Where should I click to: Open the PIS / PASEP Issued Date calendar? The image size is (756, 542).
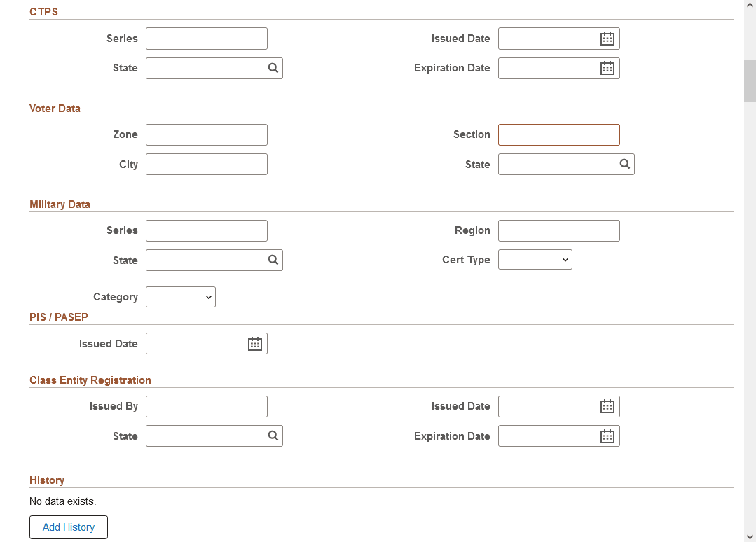254,343
